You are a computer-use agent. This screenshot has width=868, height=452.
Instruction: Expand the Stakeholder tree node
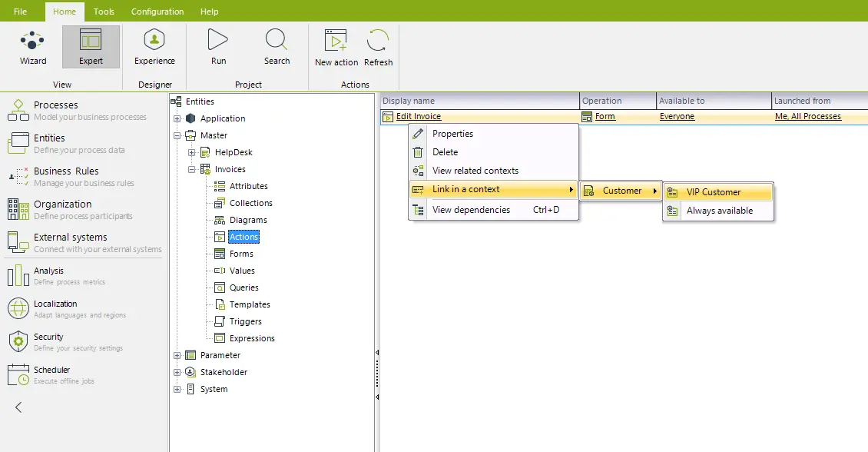tap(177, 372)
